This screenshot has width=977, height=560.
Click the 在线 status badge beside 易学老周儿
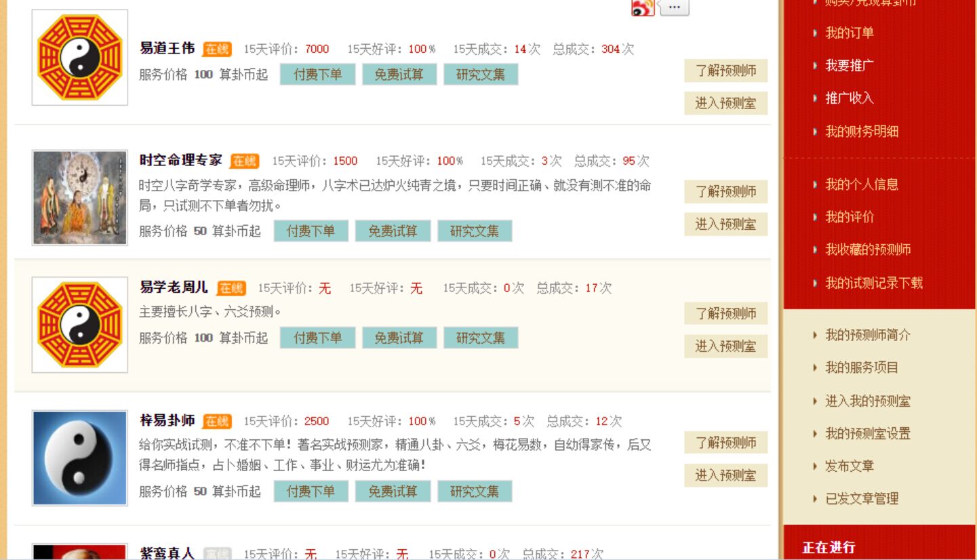[x=231, y=288]
